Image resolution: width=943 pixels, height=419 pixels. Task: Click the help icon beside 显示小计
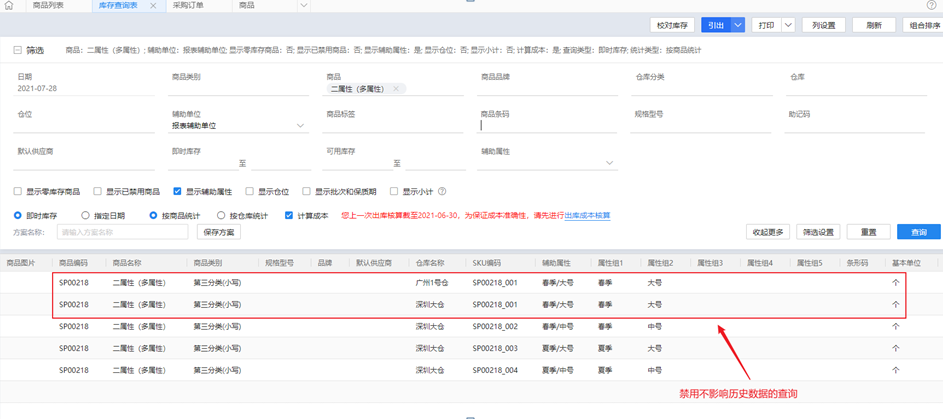point(442,192)
